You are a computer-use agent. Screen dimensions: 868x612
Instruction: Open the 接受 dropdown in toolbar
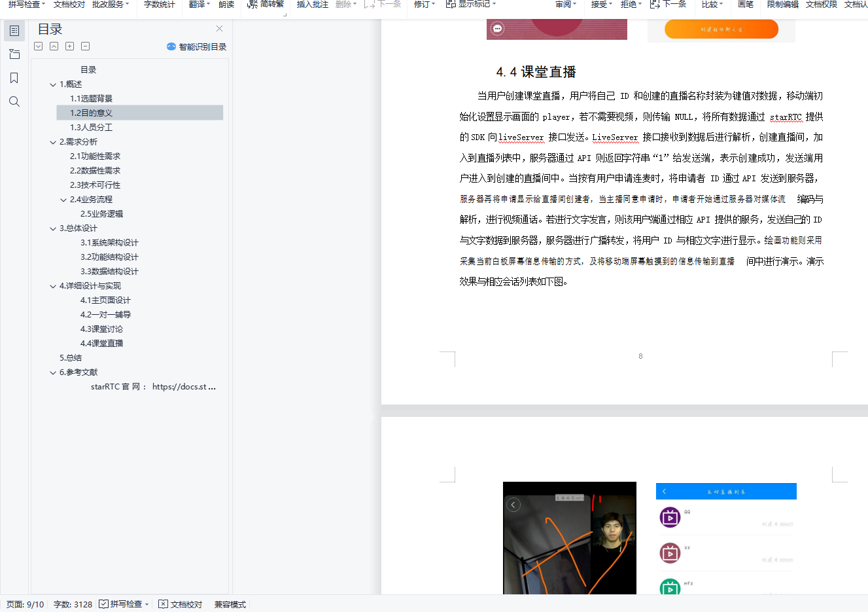coord(610,4)
